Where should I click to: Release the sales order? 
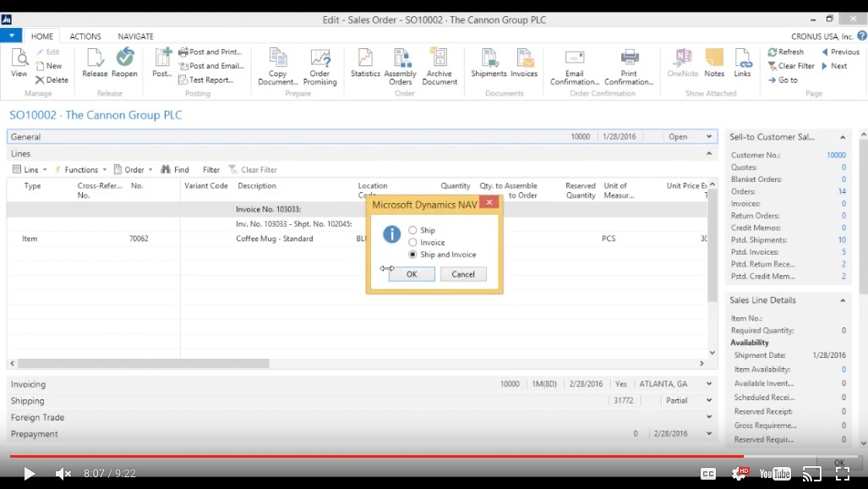(x=95, y=63)
